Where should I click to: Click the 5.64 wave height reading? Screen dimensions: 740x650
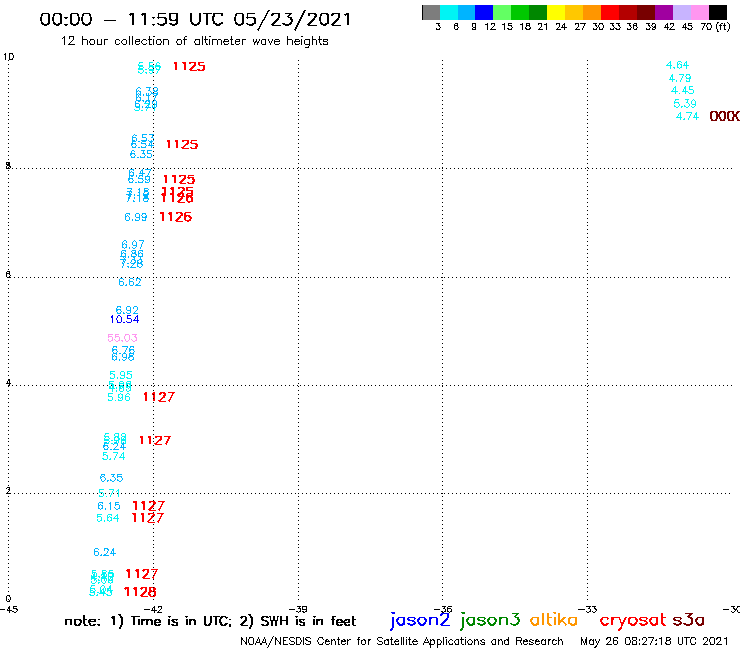108,518
